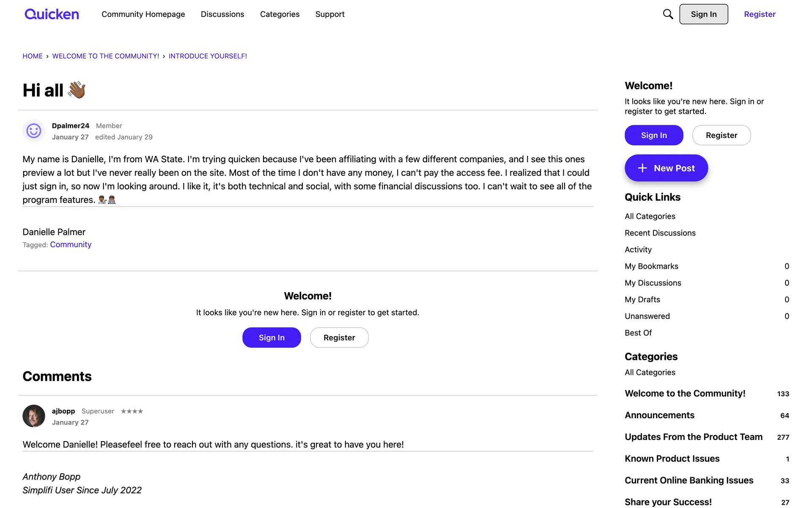Click the Register link in the header

(760, 14)
